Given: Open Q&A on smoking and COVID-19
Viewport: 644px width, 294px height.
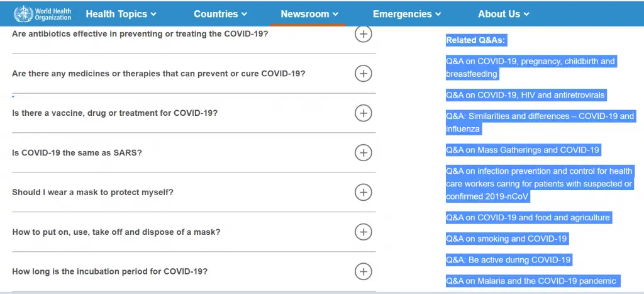Looking at the screenshot, I should [506, 239].
